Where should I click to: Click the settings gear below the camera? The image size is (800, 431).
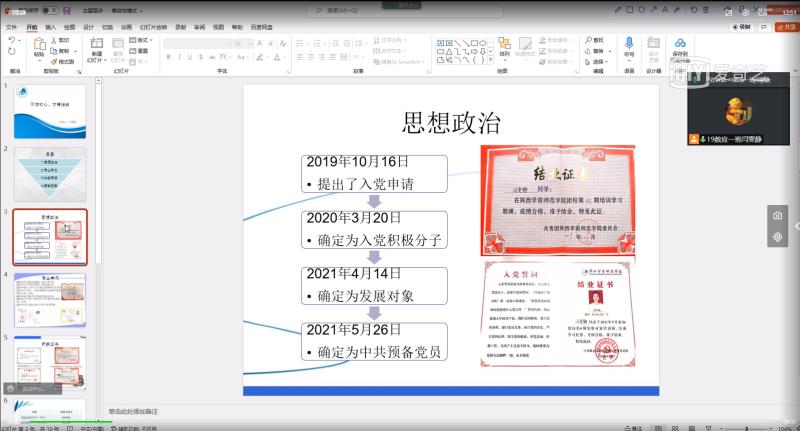[778, 237]
